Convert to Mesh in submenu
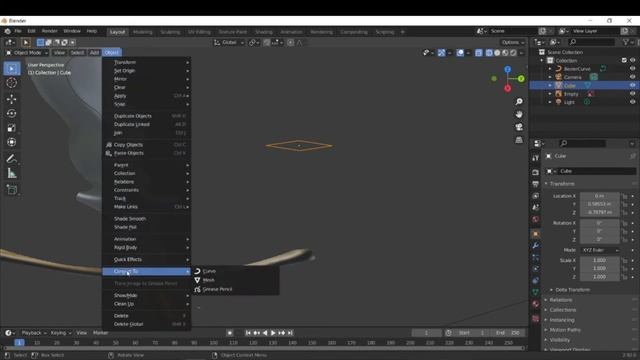 click(236, 280)
